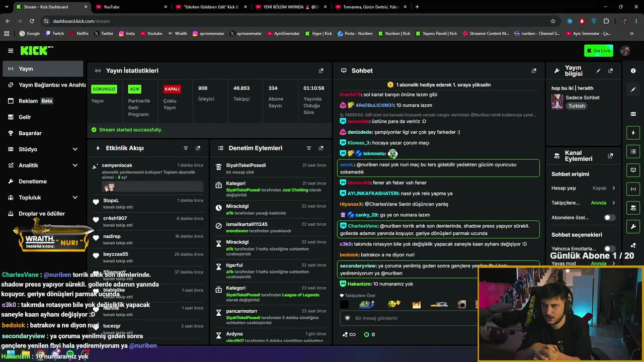Bookmark this page with the star icon
Screen dimensions: 644x362
point(553,21)
